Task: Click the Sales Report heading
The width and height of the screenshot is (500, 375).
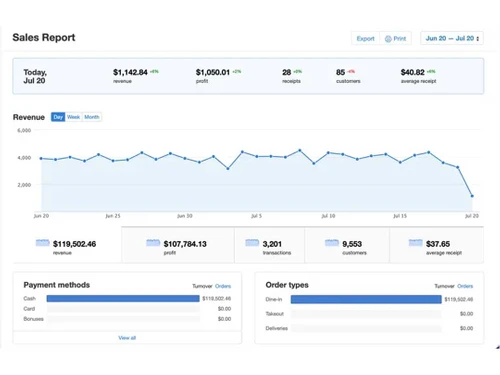Action: tap(44, 37)
